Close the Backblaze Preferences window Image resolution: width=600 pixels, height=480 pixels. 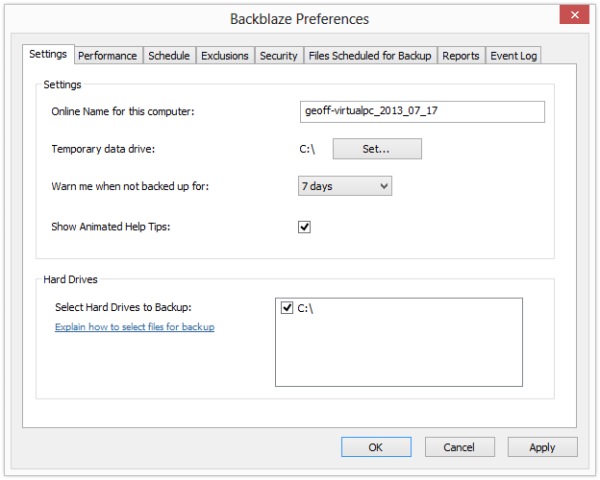[574, 15]
